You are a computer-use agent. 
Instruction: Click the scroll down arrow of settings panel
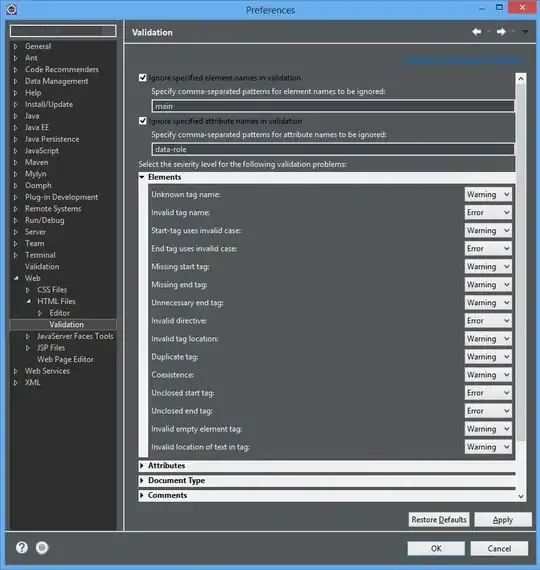pyautogui.click(x=521, y=497)
